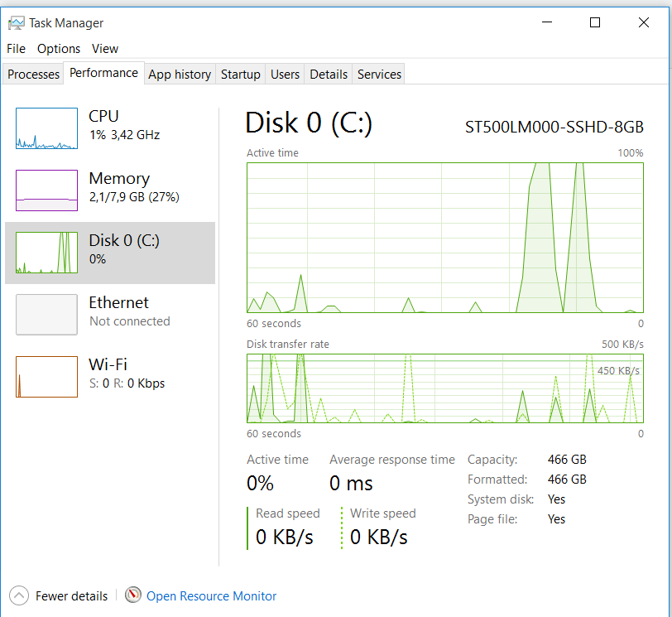The height and width of the screenshot is (617, 672).
Task: Switch to the Details tab
Action: point(329,75)
